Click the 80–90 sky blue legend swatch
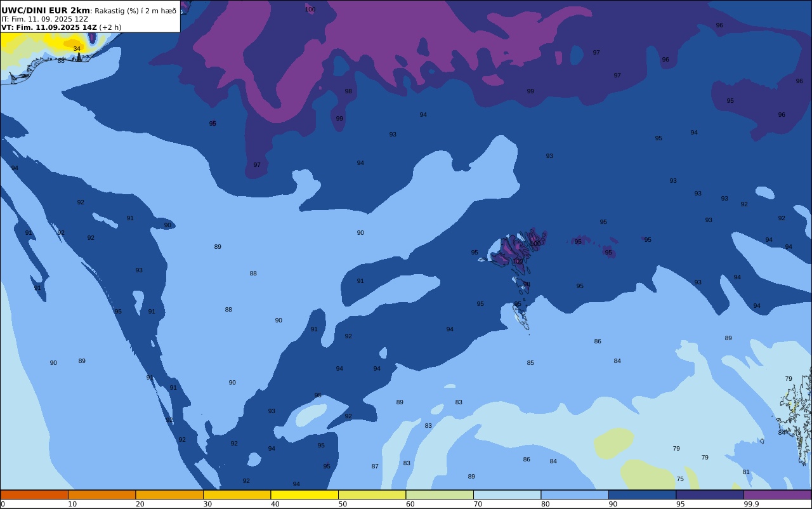The image size is (812, 509). 575,494
